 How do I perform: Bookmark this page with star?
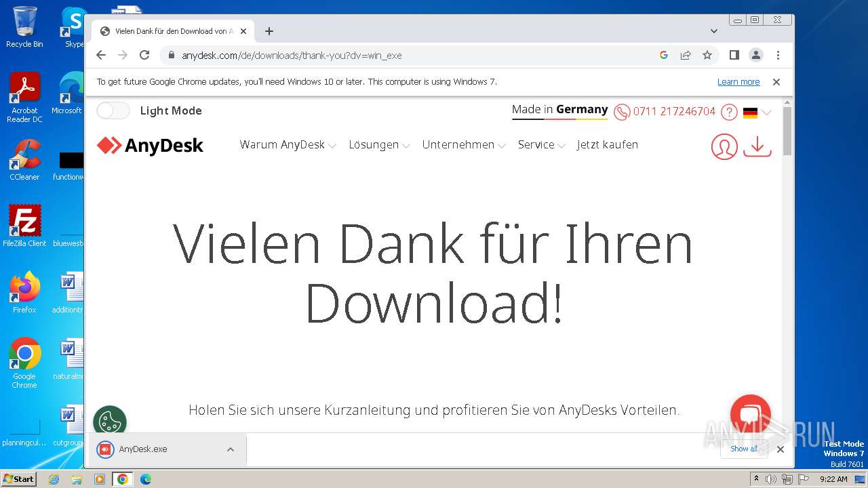coord(707,55)
